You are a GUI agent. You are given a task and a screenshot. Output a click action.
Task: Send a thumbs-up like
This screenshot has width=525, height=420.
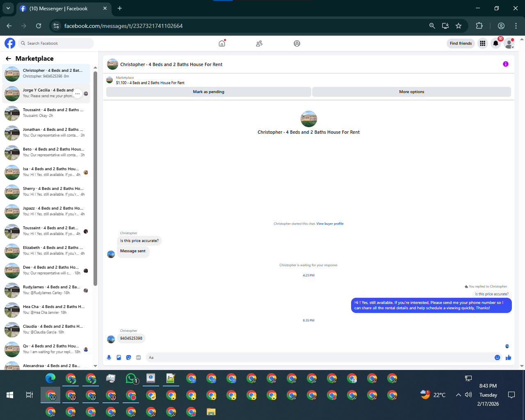click(x=509, y=358)
